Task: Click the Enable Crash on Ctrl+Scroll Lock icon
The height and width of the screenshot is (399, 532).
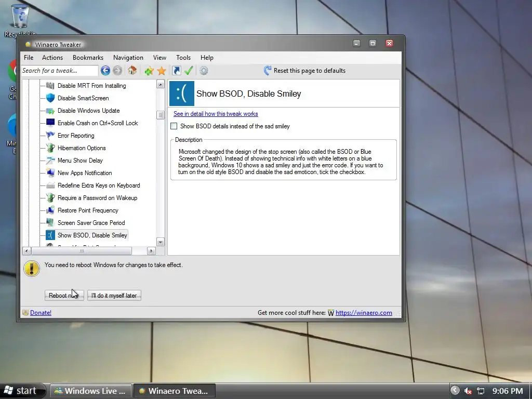Action: 50,123
